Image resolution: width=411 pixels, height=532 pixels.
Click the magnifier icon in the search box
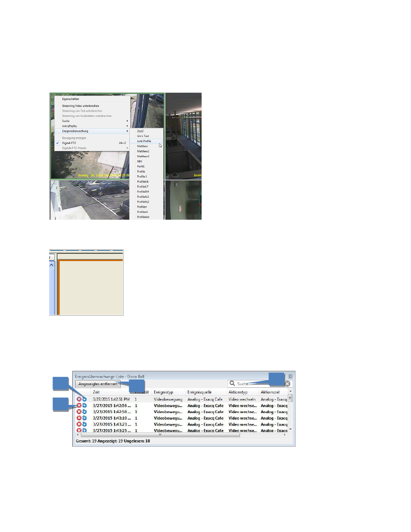tap(232, 383)
